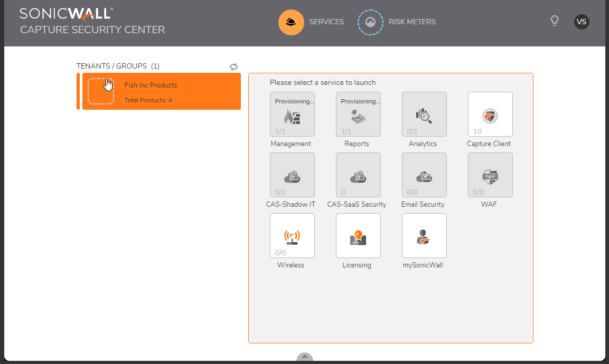The image size is (609, 364).
Task: Click the dashed tenant placeholder box
Action: coord(100,91)
